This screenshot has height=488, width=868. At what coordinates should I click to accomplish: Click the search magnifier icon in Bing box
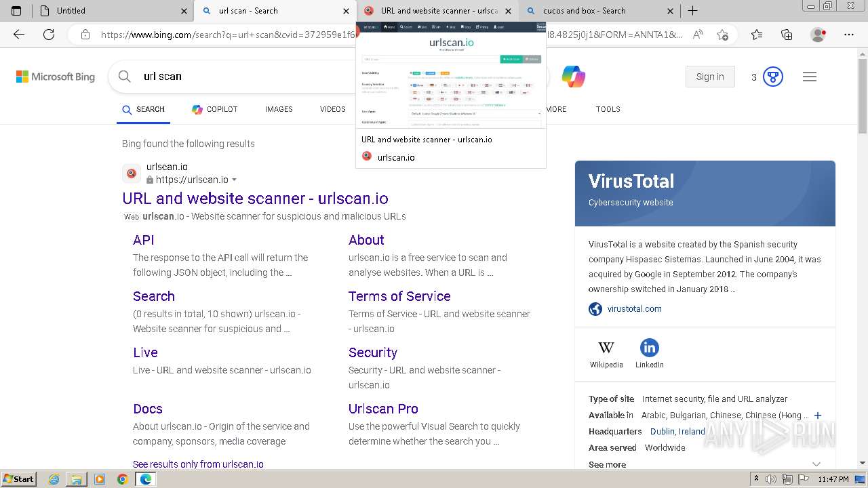[125, 77]
